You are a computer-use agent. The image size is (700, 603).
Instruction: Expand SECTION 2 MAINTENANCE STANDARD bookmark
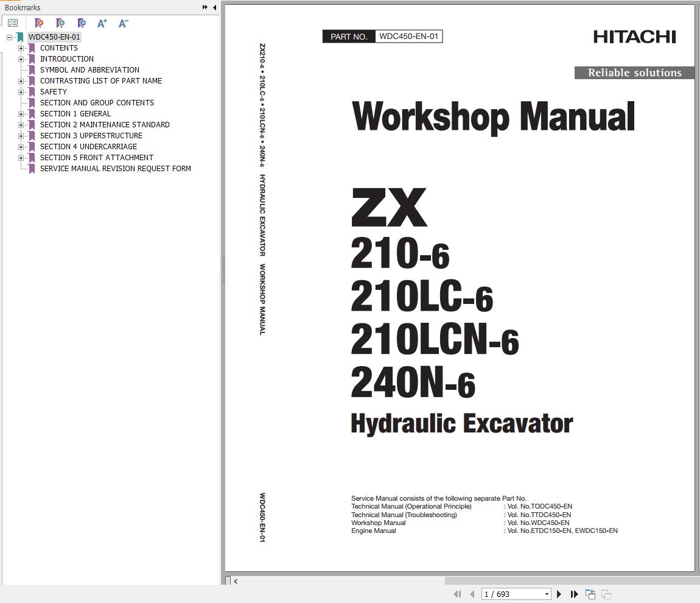[x=21, y=125]
